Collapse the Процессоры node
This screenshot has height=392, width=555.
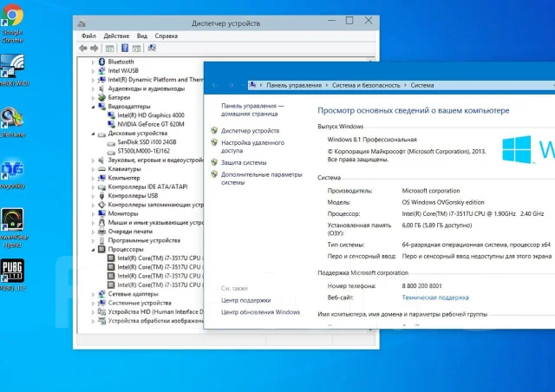coord(93,250)
